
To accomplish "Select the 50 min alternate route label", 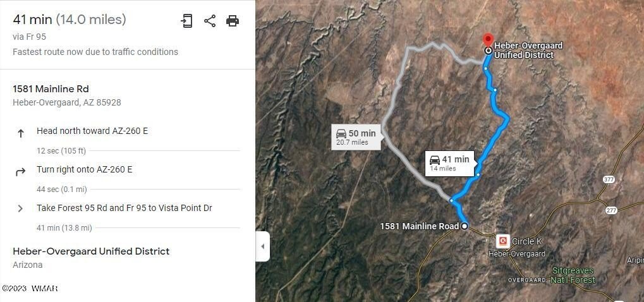I will click(x=356, y=137).
